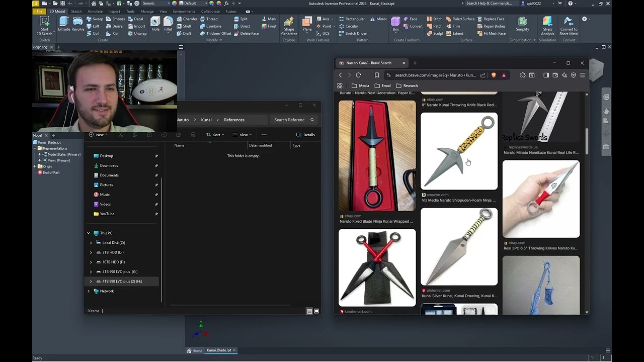Select the Shell tool
Screen dimensions: 644x362
pos(184,26)
